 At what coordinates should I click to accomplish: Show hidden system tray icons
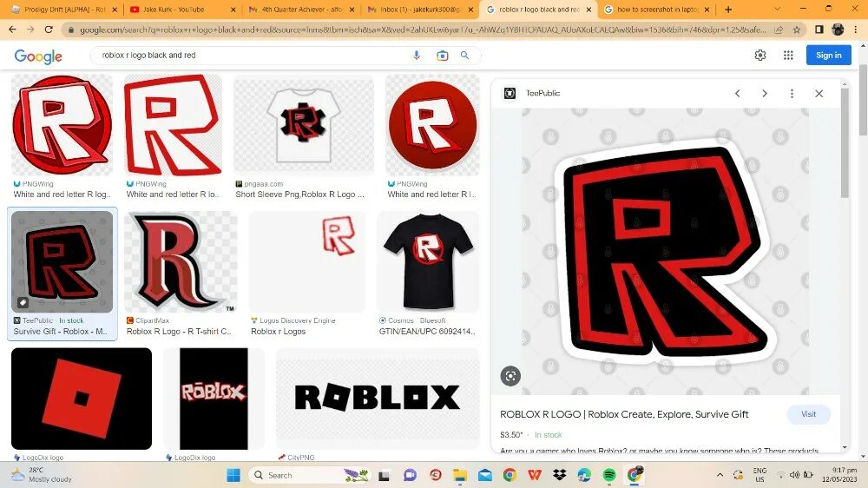click(720, 475)
